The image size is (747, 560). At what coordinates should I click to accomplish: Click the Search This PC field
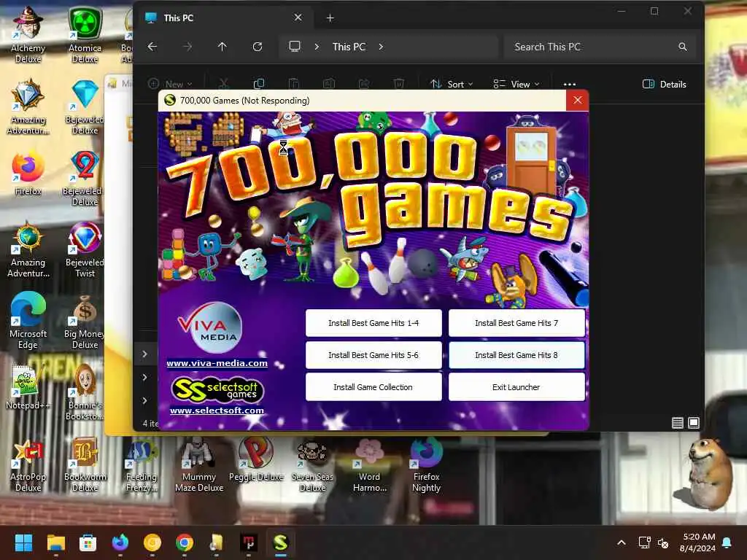[x=600, y=47]
